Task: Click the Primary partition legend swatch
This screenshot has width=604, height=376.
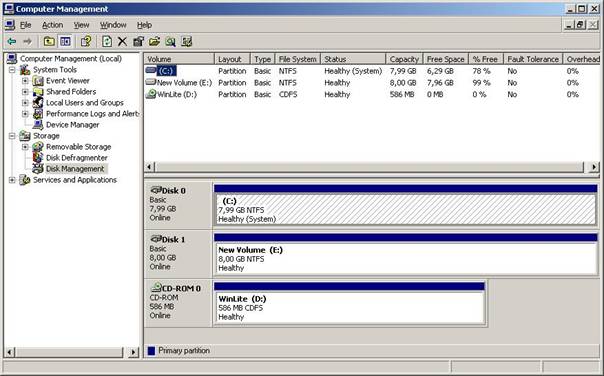Action: pyautogui.click(x=151, y=351)
